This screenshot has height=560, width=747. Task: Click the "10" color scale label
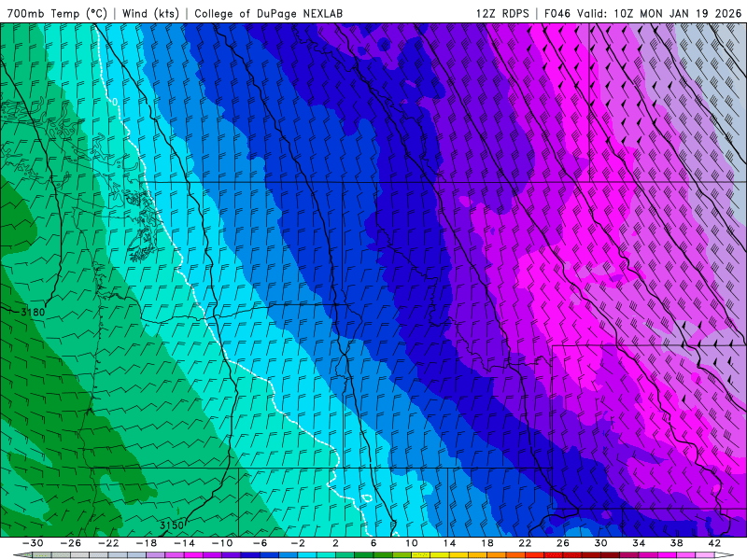pos(411,543)
